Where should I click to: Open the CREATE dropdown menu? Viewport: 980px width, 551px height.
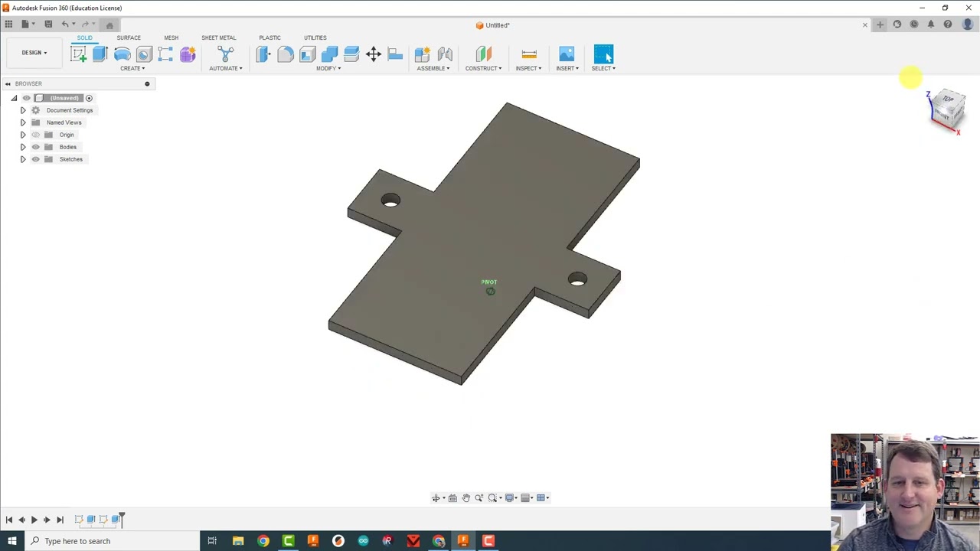coord(132,68)
